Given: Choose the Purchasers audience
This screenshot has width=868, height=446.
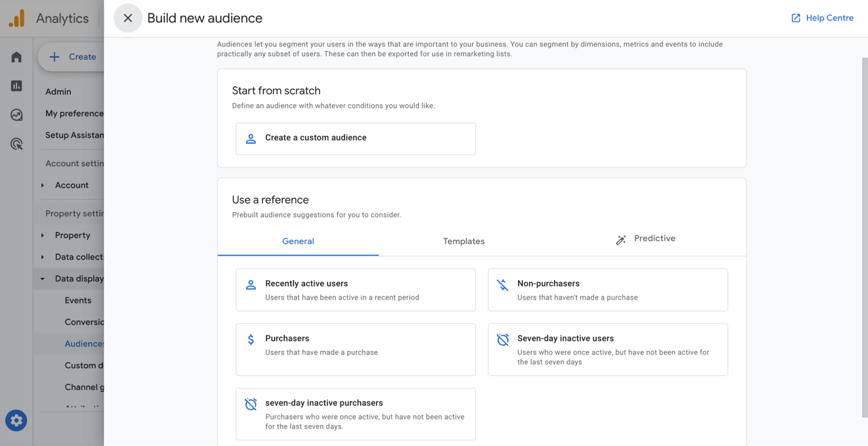Looking at the screenshot, I should point(355,350).
